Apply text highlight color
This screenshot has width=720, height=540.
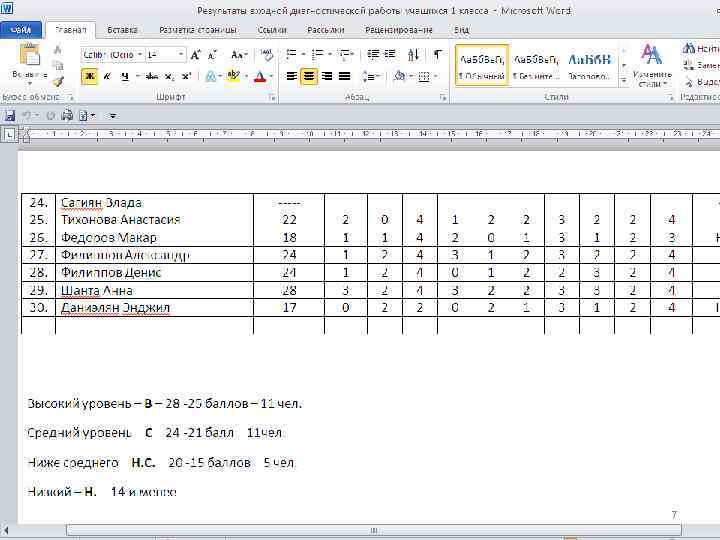(233, 76)
